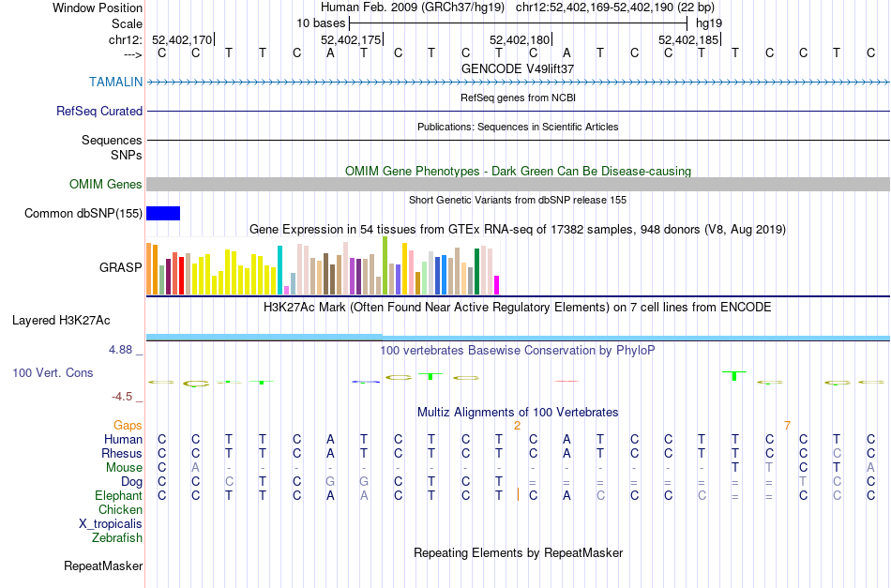Select the Chicken alignment row label
This screenshot has height=588, width=891.
point(120,509)
